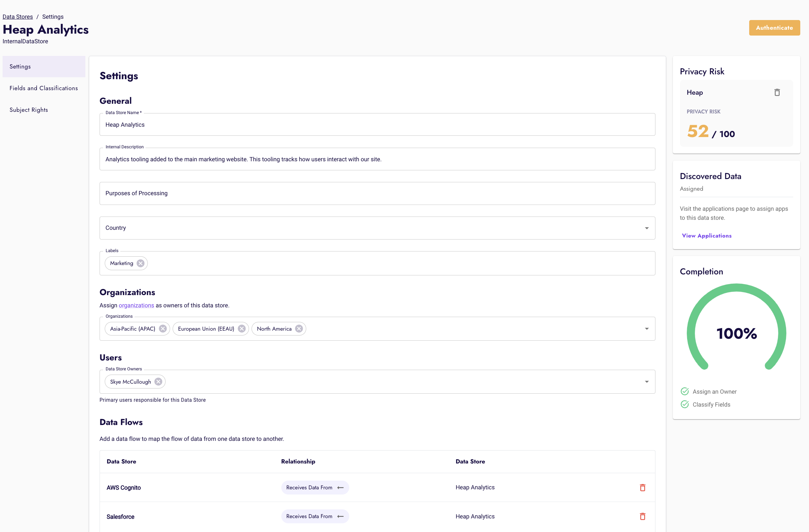Change AWS Cognito relationship direction

(x=315, y=487)
